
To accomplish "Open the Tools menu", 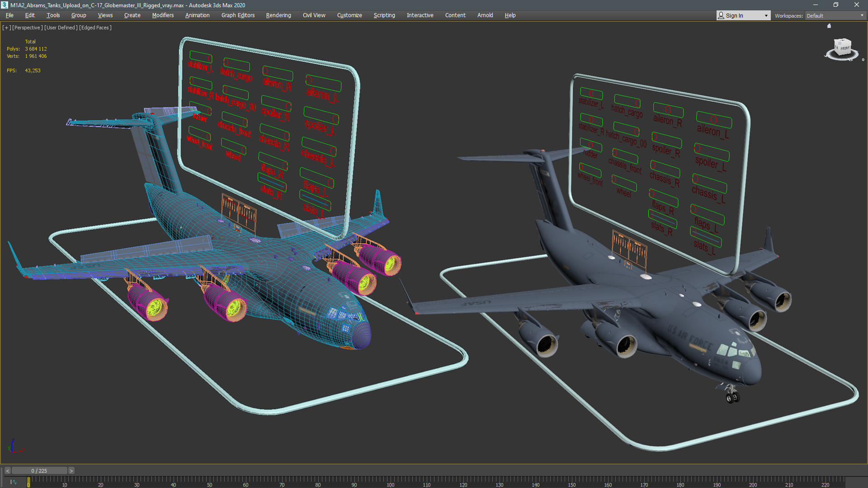I will [x=53, y=15].
